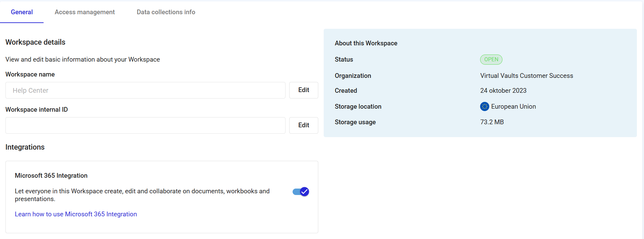This screenshot has width=644, height=239.
Task: Click the Storage location label
Action: click(x=358, y=107)
